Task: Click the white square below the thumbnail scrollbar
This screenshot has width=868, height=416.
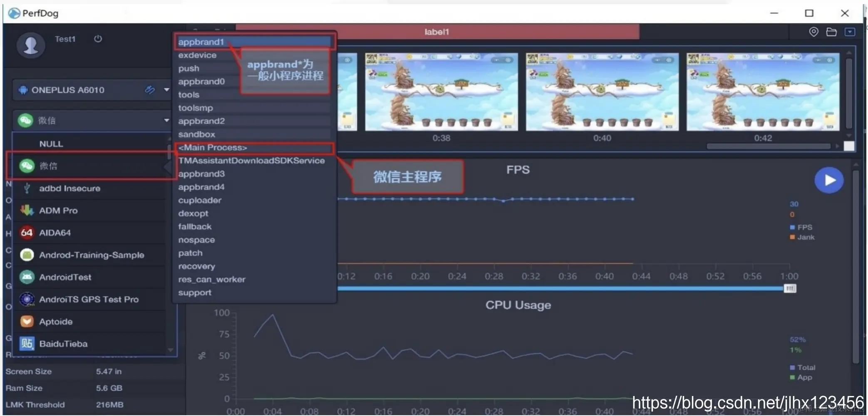Action: coord(849,146)
